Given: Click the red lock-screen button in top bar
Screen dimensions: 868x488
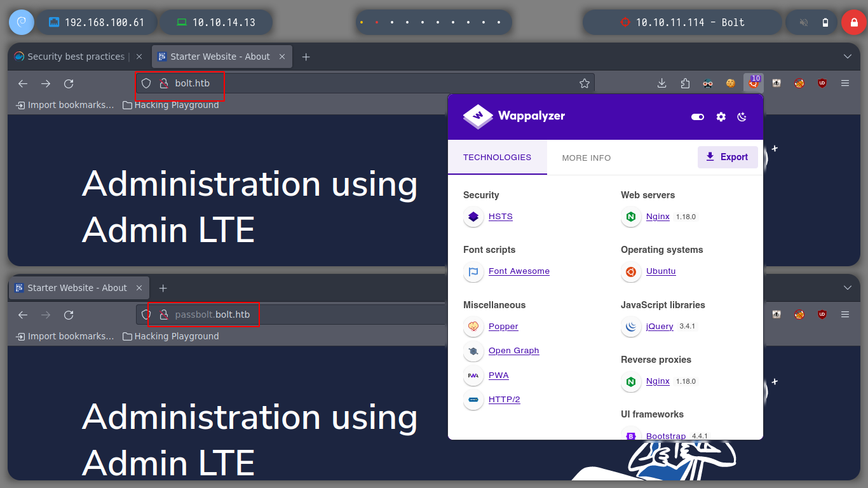Looking at the screenshot, I should pyautogui.click(x=853, y=22).
